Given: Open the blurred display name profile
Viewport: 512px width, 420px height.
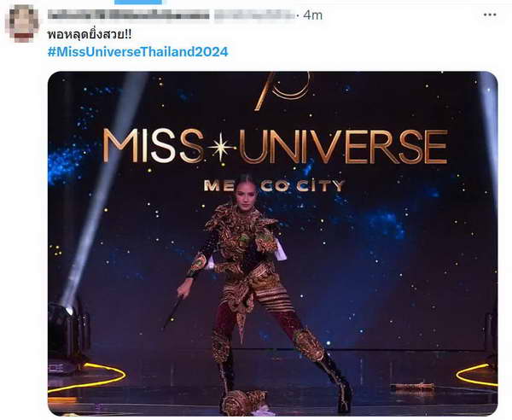Looking at the screenshot, I should point(128,15).
